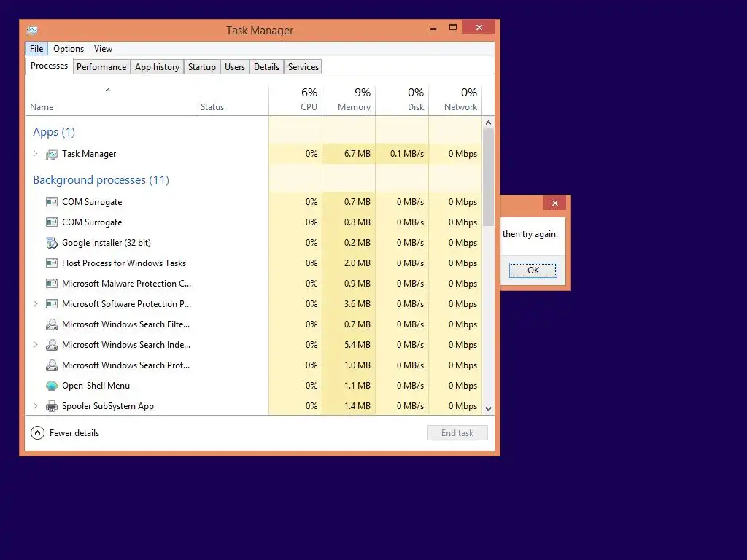The image size is (747, 560).
Task: Minimize the Task Manager window
Action: pos(433,28)
